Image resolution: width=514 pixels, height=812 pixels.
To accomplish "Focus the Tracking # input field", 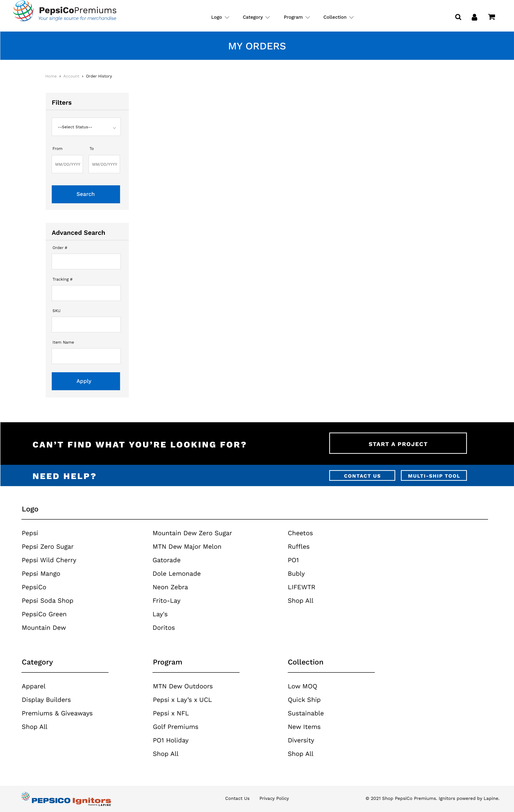I will tap(86, 293).
